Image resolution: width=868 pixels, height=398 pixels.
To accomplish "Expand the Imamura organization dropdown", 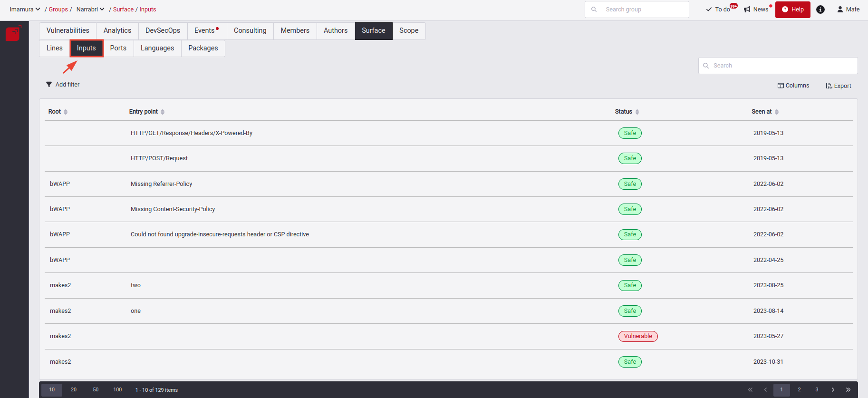I will pyautogui.click(x=25, y=10).
